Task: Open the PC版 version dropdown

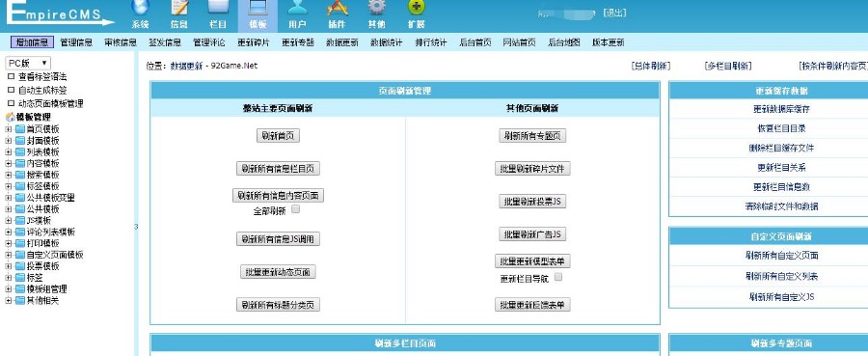Action: [28, 63]
